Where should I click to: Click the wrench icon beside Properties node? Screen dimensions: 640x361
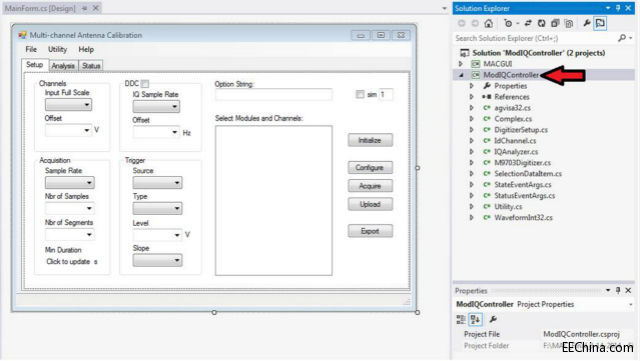487,86
